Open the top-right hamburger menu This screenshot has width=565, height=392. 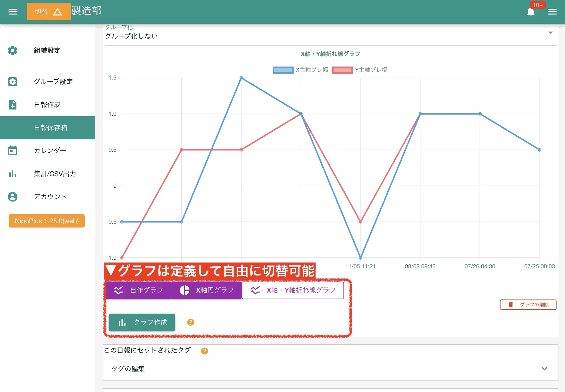tap(552, 12)
